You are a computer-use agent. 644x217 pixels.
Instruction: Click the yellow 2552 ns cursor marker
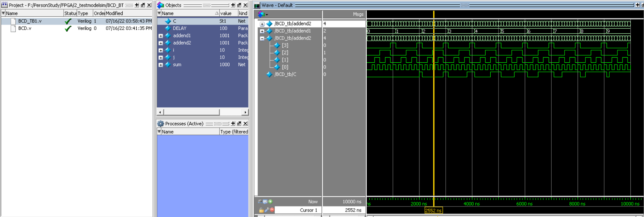click(x=433, y=211)
